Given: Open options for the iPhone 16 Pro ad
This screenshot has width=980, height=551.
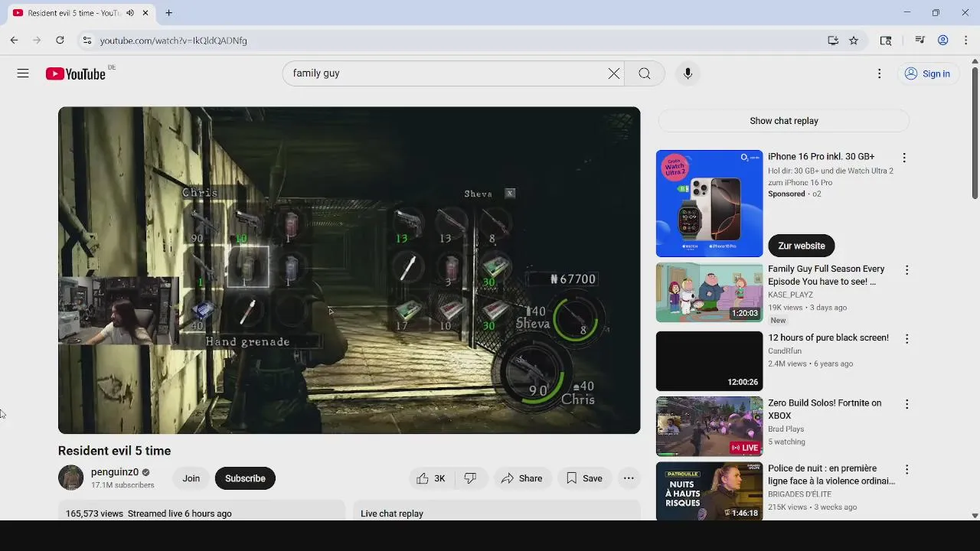Looking at the screenshot, I should click(x=904, y=158).
